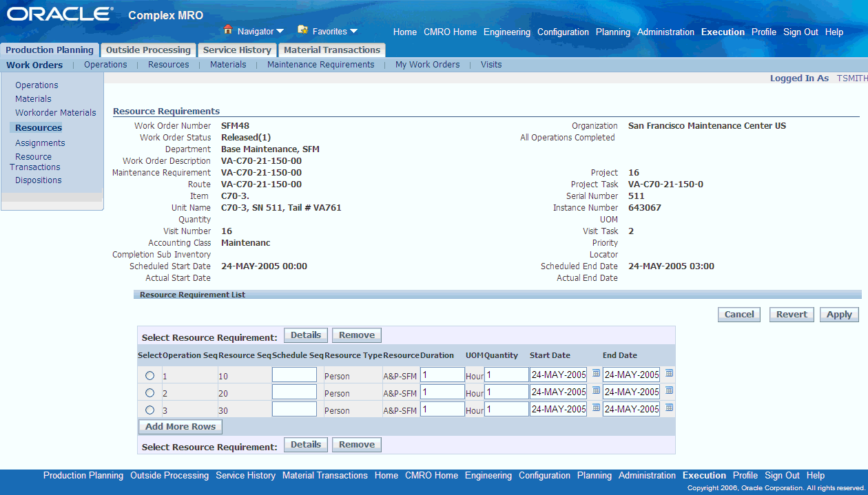The height and width of the screenshot is (495, 868).
Task: Open Assignments in left sidebar
Action: (40, 143)
